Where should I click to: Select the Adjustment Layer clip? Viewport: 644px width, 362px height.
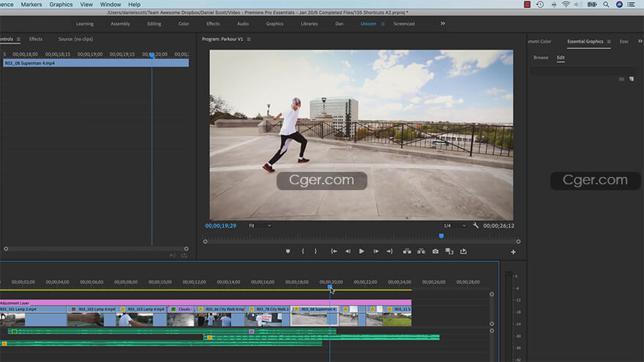point(206,303)
